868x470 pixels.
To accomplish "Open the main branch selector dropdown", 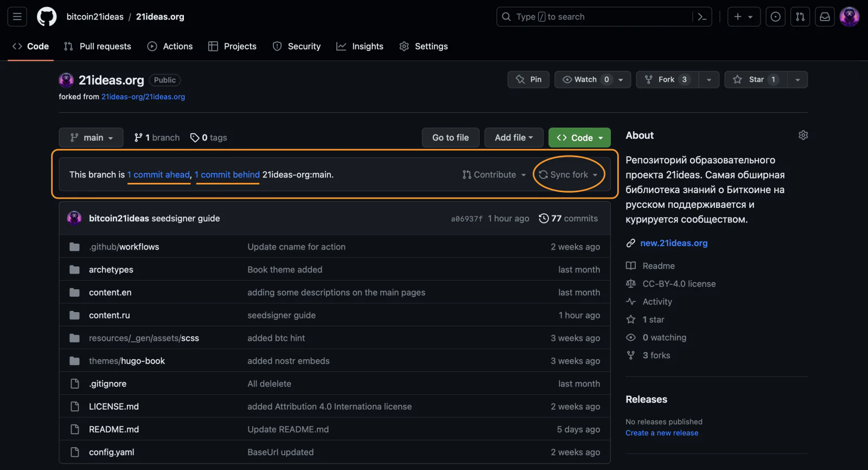I will coord(91,138).
